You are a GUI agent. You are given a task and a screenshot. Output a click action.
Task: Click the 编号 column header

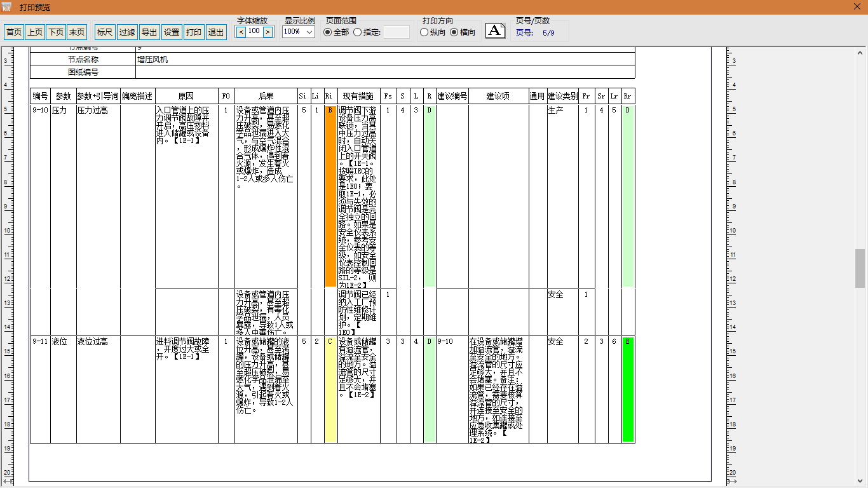40,96
